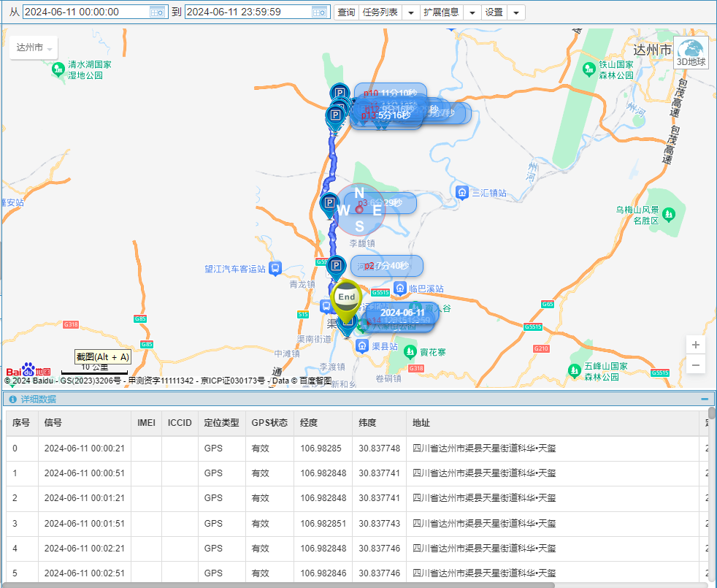Expand the 任务列表 dropdown arrow

[x=410, y=12]
